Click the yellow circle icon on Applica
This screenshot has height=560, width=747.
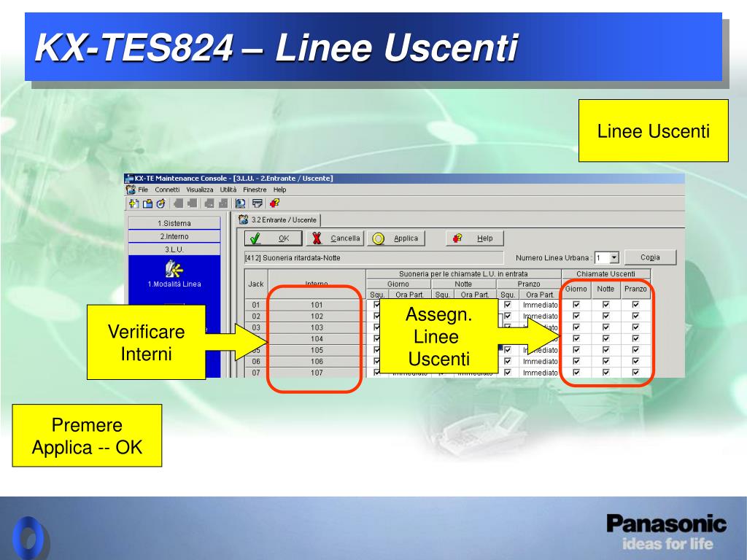tap(379, 238)
